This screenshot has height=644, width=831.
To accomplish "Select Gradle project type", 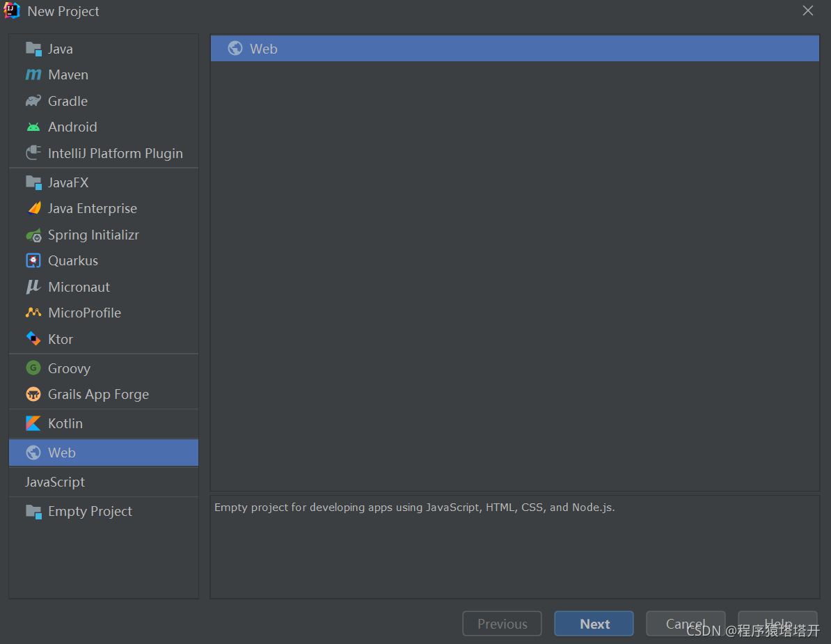I will tap(103, 101).
